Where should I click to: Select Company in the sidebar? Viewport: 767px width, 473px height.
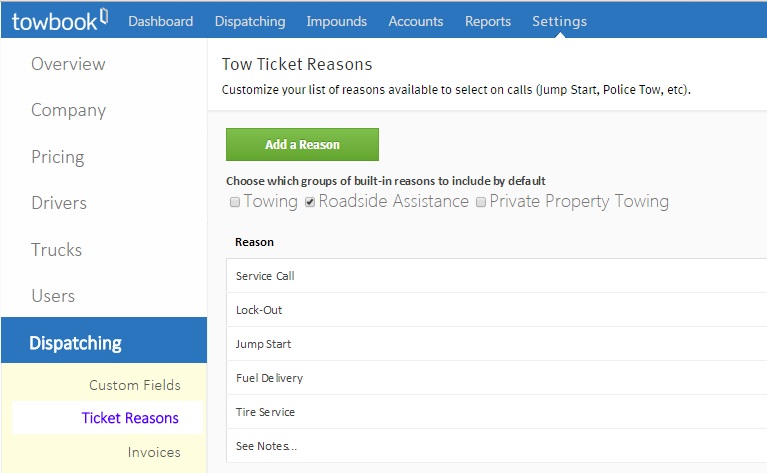pos(68,110)
